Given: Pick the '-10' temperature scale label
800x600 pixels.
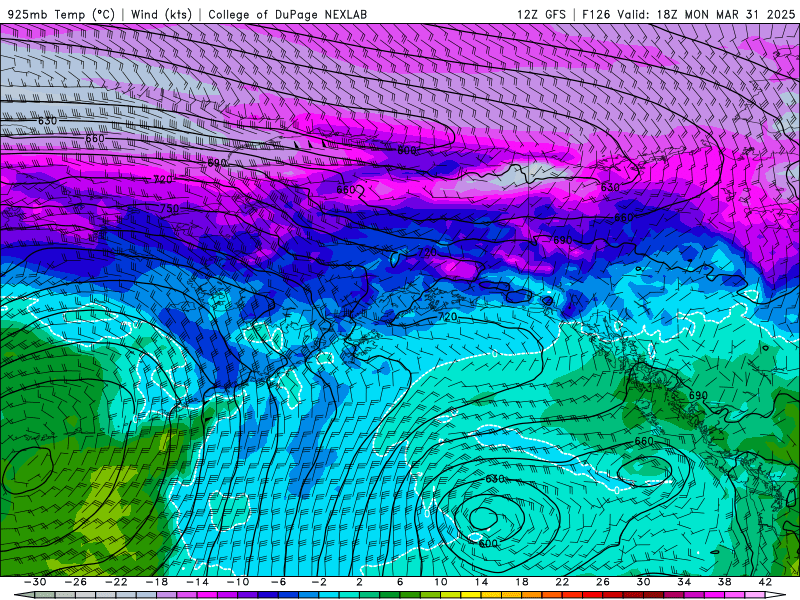Looking at the screenshot, I should tap(238, 582).
